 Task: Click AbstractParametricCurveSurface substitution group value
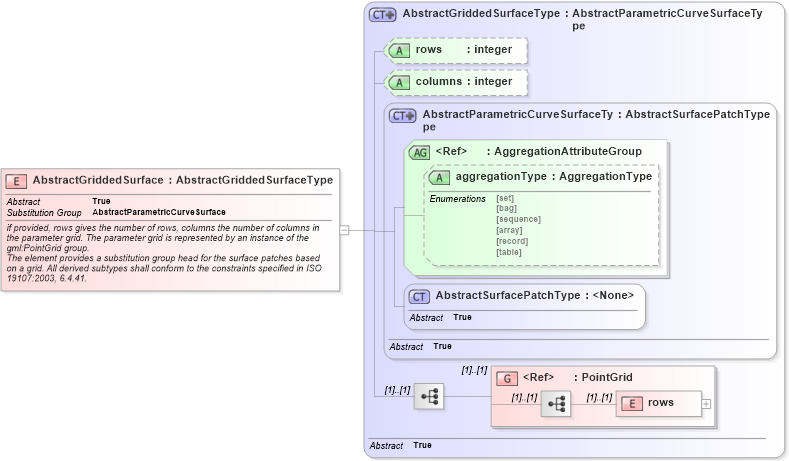pyautogui.click(x=159, y=212)
